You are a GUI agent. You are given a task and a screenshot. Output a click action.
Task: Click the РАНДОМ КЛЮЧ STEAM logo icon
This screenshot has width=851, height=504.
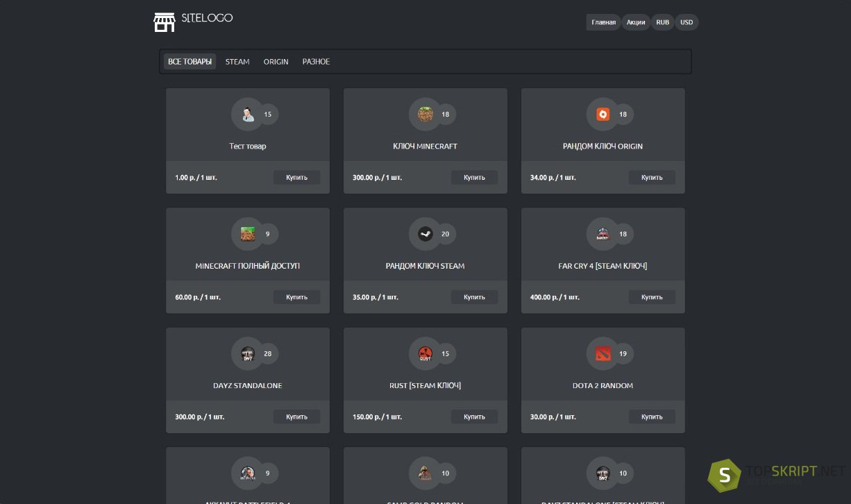coord(426,234)
